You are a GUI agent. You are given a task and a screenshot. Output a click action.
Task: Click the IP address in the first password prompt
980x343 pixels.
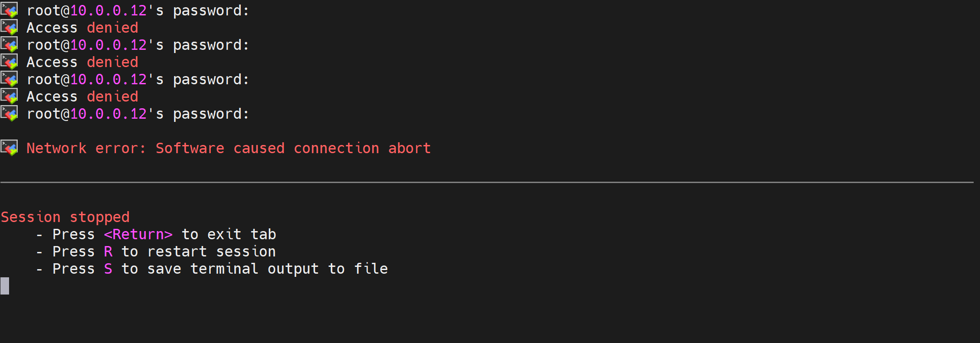(x=109, y=10)
